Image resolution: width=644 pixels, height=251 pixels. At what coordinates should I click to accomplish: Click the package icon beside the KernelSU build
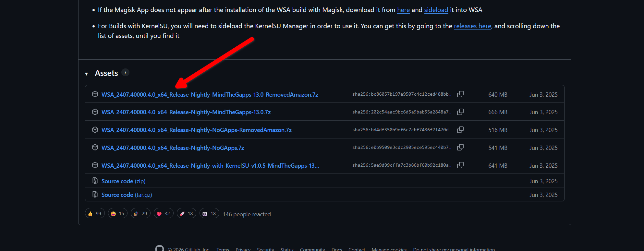pyautogui.click(x=95, y=165)
